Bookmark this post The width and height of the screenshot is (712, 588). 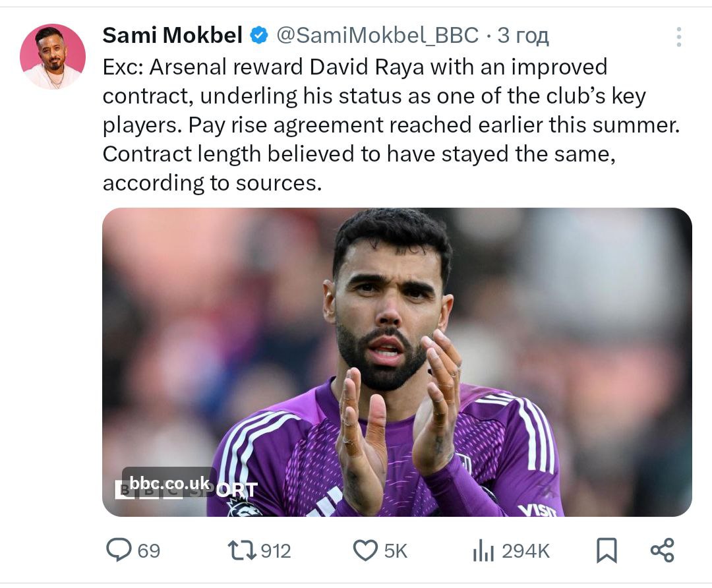606,550
